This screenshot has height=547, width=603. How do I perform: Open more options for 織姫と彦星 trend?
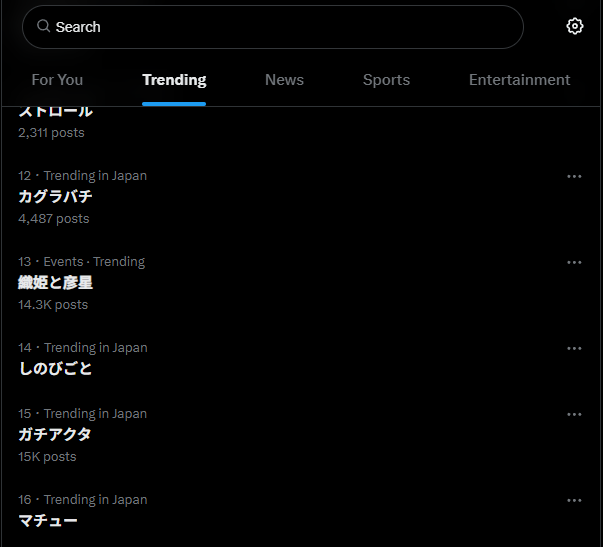[574, 263]
